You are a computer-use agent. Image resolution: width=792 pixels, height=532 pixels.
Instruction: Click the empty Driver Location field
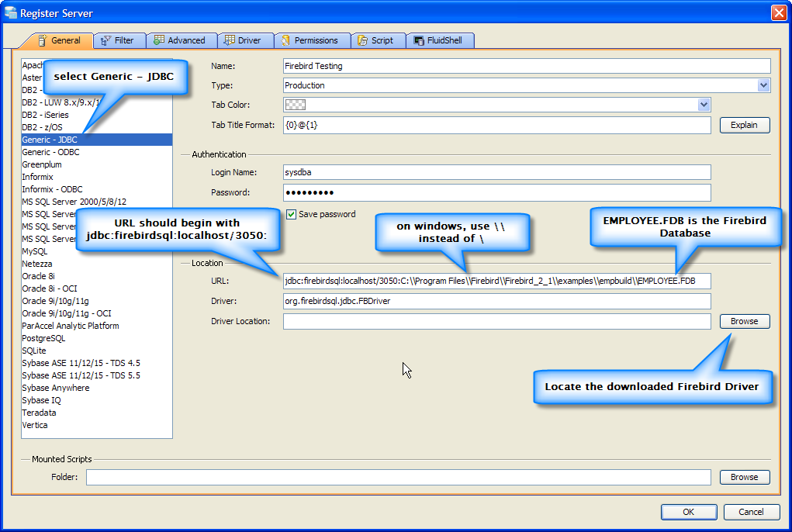pos(497,322)
